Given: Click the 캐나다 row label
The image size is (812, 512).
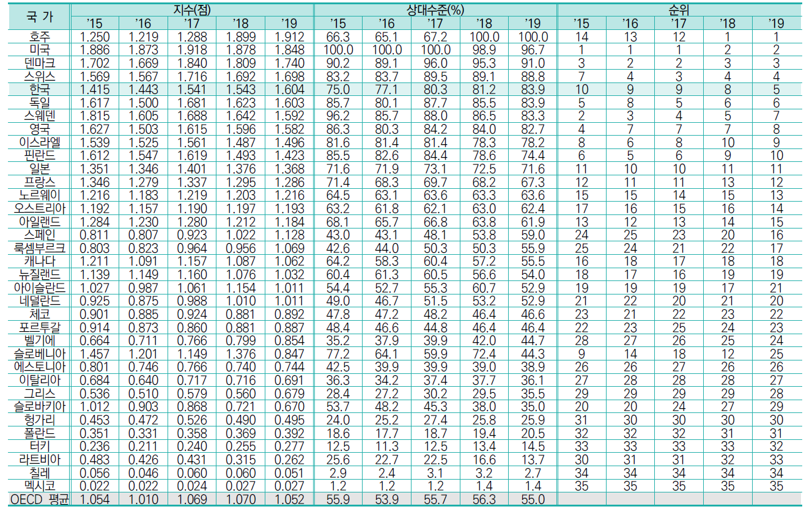Looking at the screenshot, I should click(x=40, y=261).
